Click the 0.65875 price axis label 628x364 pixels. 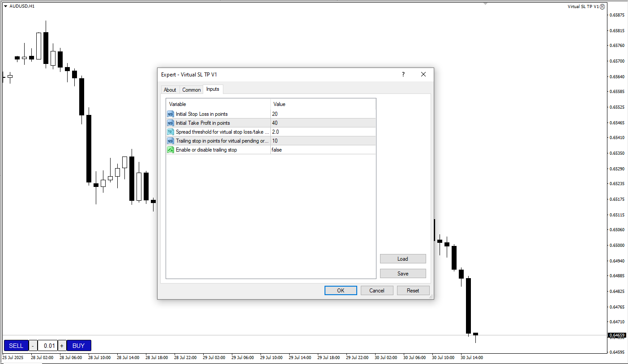(617, 15)
